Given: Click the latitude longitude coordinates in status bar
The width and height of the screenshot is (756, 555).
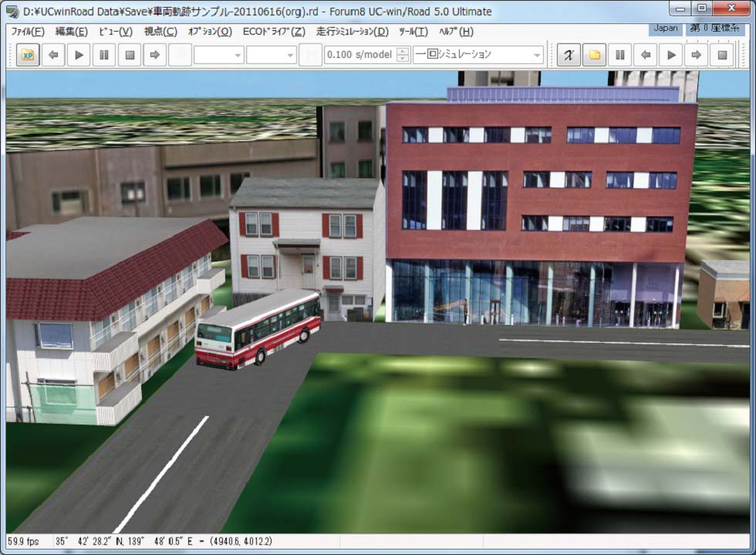Looking at the screenshot, I should (x=163, y=541).
